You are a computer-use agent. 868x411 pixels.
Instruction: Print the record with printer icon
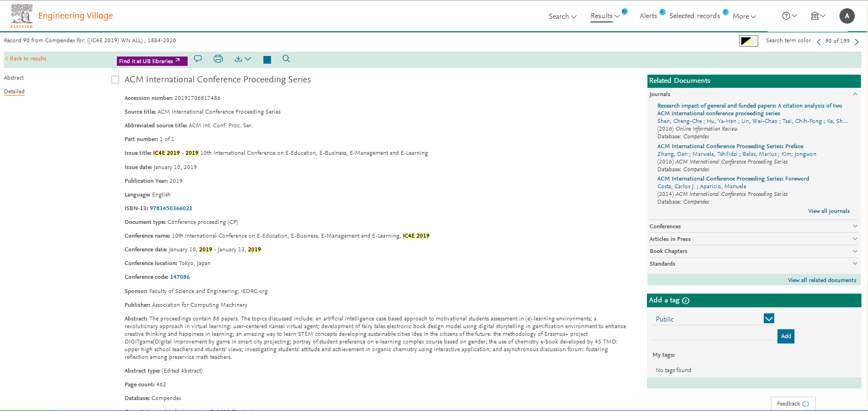[218, 59]
